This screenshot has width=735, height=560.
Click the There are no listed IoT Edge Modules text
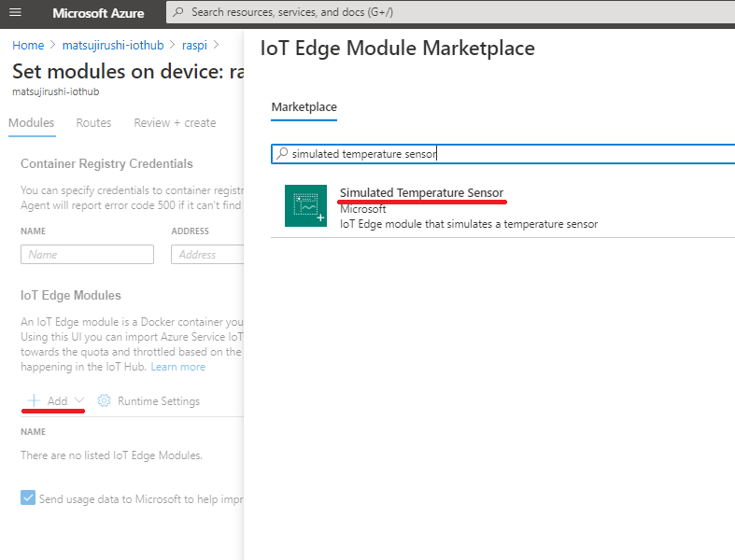click(x=111, y=455)
